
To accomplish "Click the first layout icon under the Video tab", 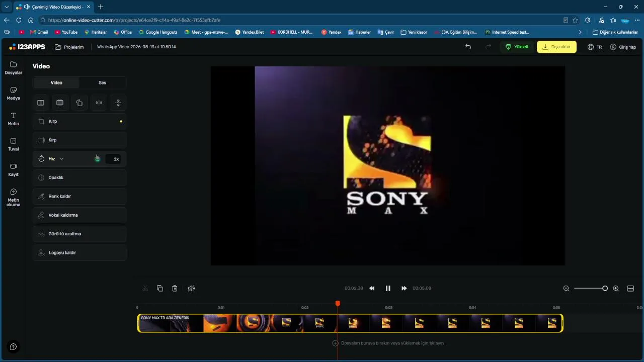I will coord(41,103).
